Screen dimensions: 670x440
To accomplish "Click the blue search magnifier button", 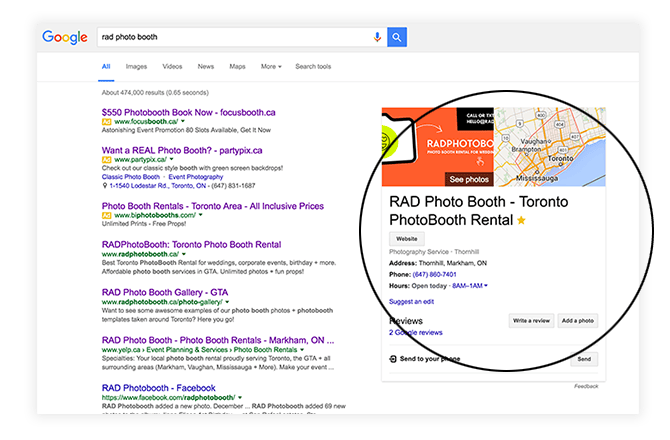I will 397,37.
